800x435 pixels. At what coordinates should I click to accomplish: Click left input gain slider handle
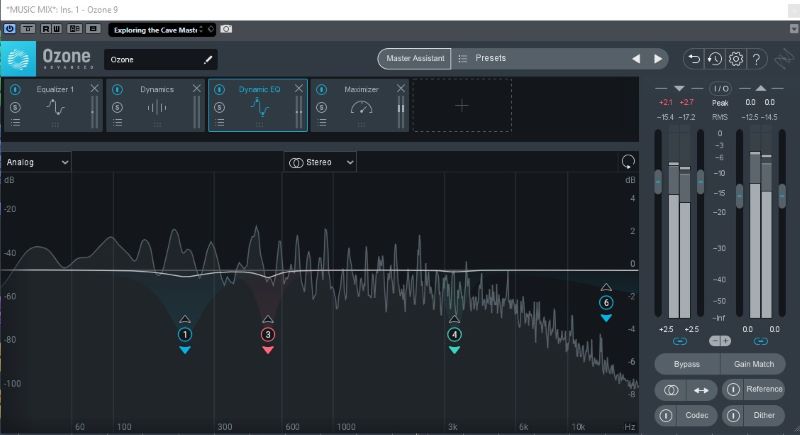point(658,182)
